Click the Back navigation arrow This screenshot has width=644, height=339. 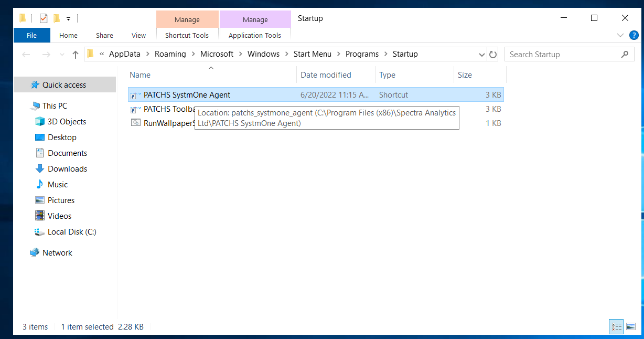click(x=26, y=55)
